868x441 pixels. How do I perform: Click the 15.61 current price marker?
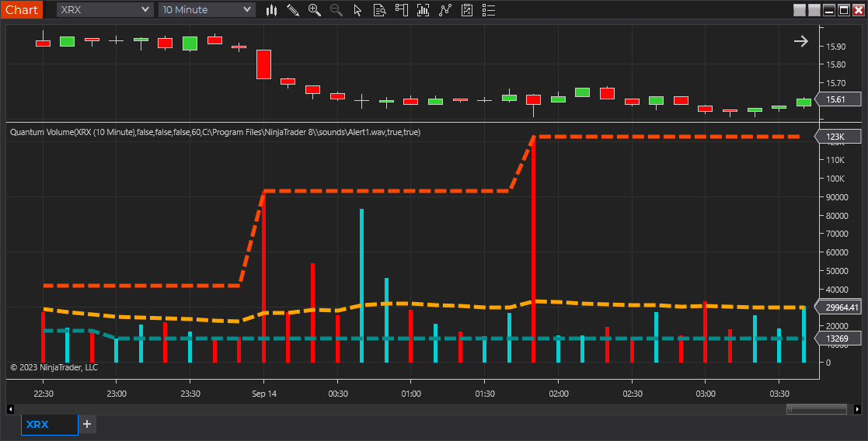838,99
